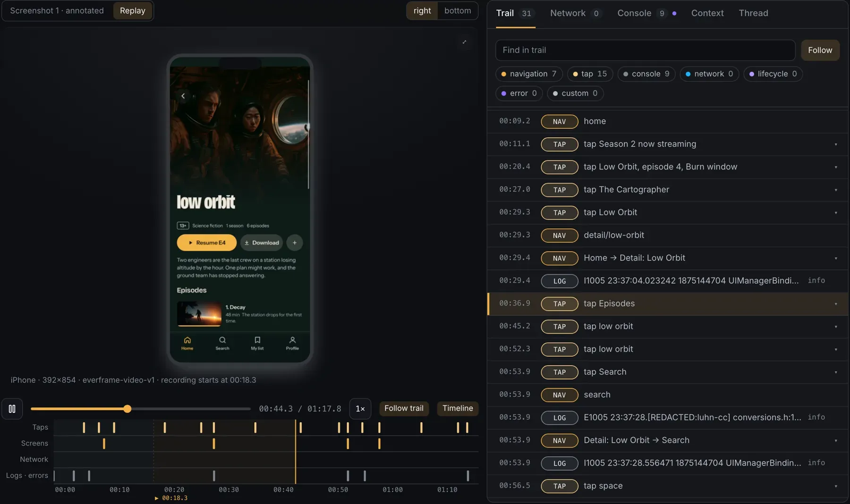The image size is (850, 504).
Task: Expand the 'Home → Detail: Low Orbit' row
Action: (x=836, y=259)
